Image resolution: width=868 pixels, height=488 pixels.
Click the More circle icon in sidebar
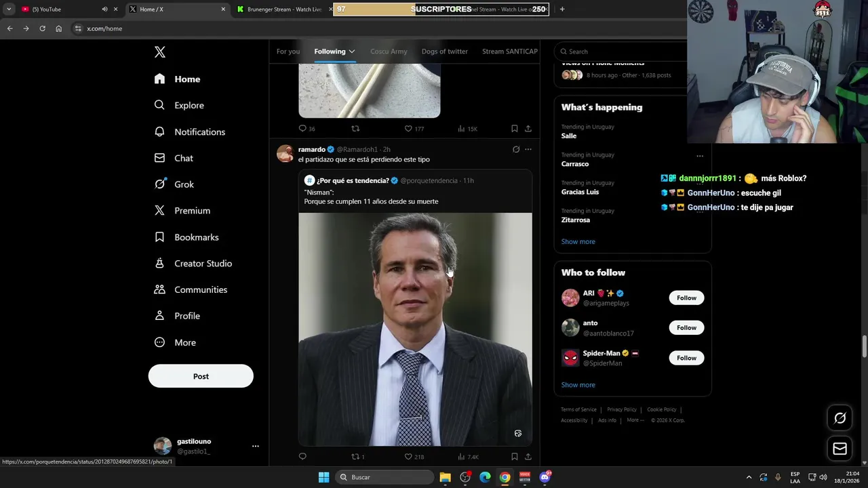coord(159,342)
